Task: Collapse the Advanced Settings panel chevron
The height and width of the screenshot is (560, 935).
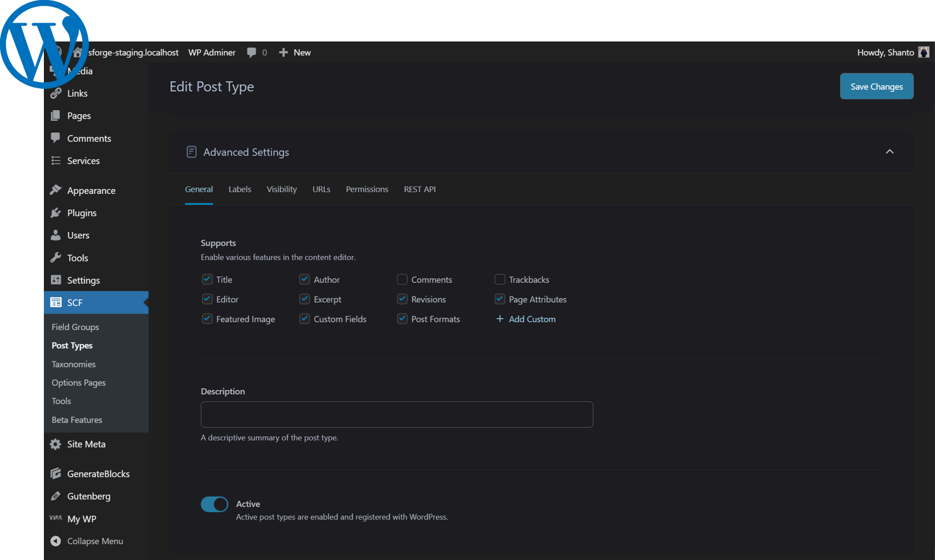Action: [889, 152]
